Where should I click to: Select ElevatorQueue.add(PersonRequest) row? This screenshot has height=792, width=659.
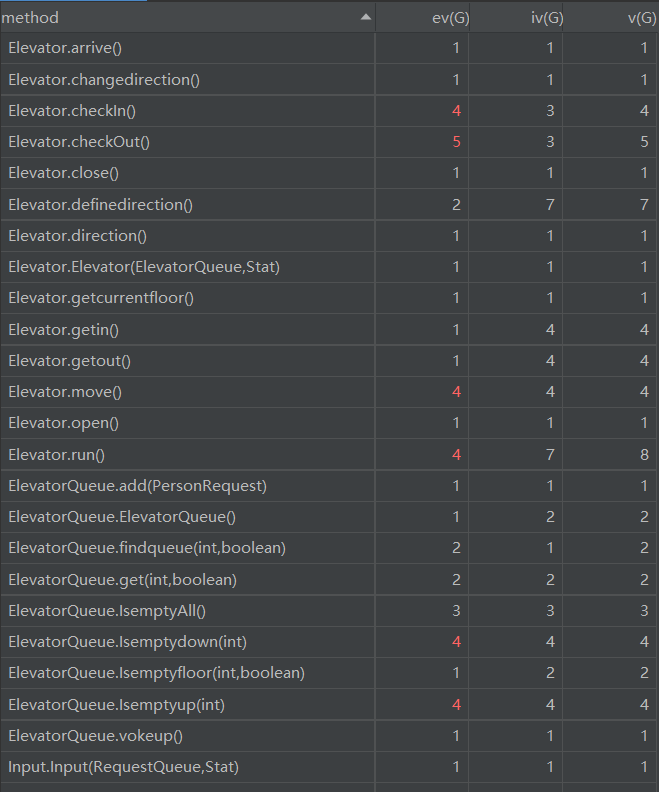329,486
